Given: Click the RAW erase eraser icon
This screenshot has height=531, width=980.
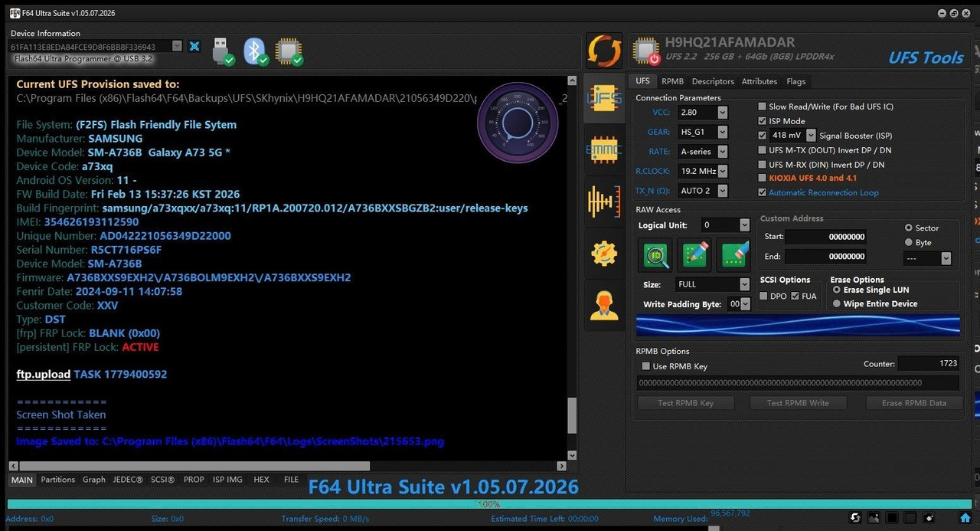Looking at the screenshot, I should [733, 255].
